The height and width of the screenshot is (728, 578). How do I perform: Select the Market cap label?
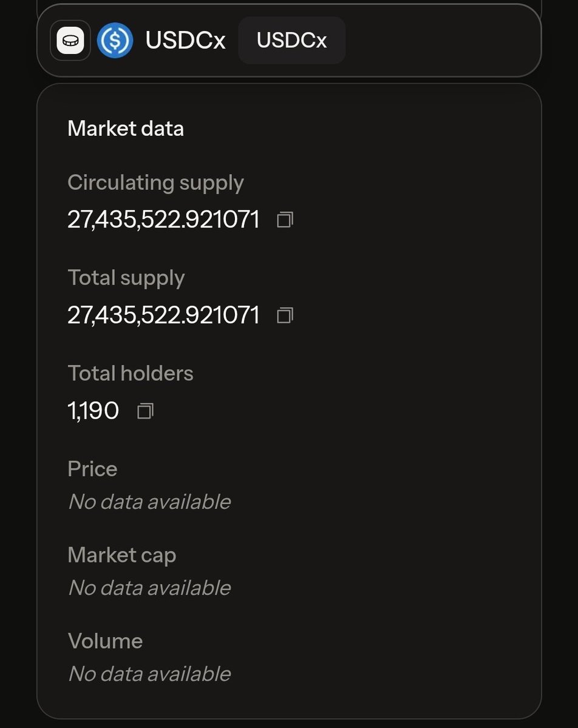coord(122,555)
